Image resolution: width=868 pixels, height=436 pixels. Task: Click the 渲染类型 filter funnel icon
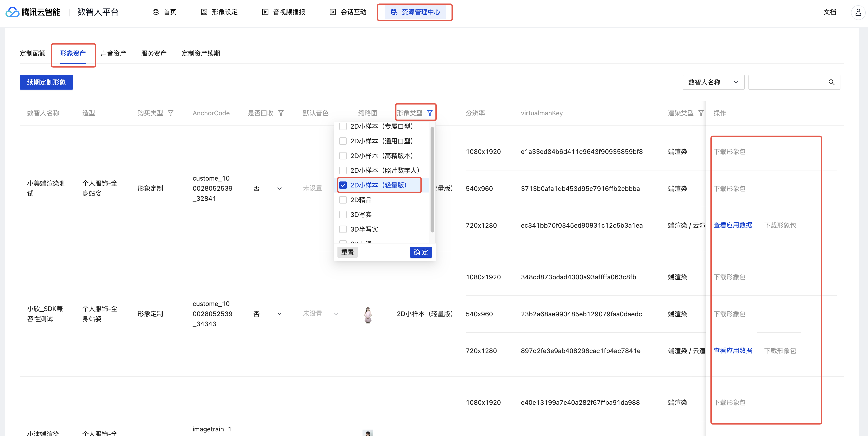click(701, 113)
